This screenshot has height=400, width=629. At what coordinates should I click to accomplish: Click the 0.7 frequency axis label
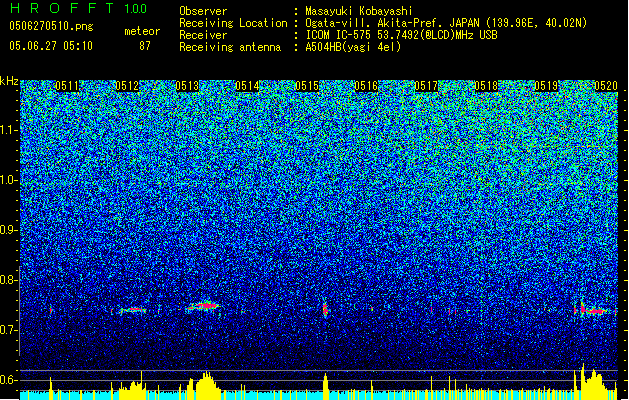coord(9,330)
